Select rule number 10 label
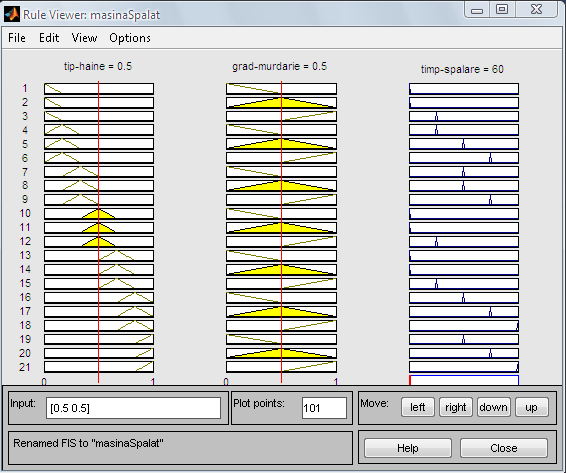 click(25, 213)
